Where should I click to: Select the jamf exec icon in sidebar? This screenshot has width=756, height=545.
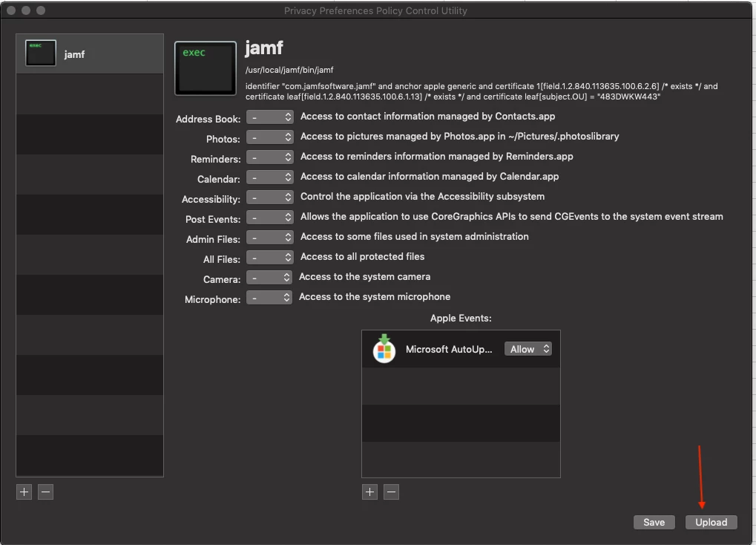[x=41, y=53]
